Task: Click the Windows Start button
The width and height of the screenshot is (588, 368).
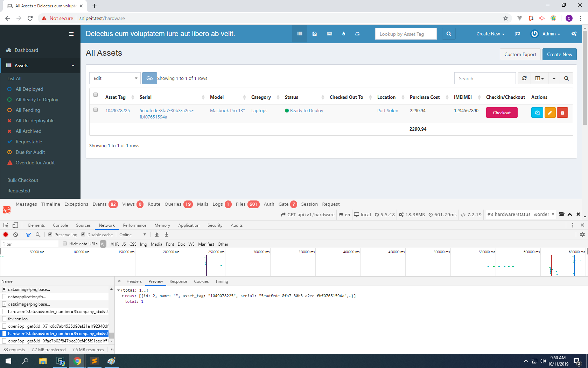Action: tap(8, 361)
